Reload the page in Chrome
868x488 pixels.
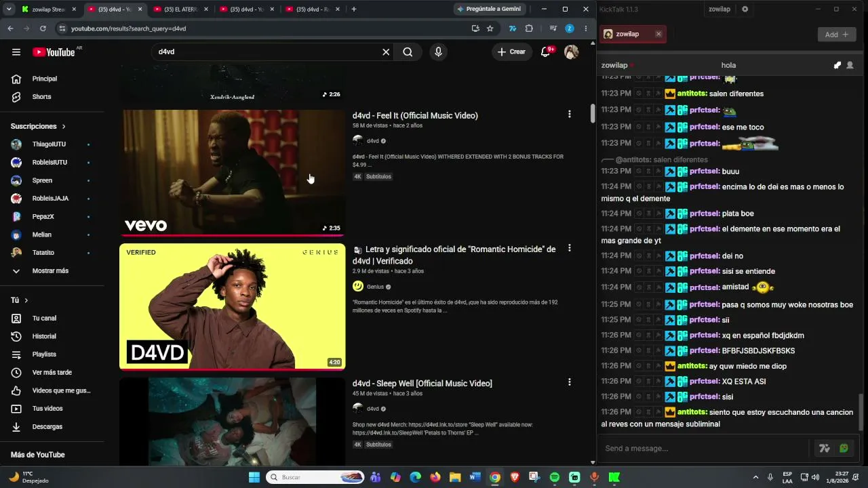click(x=43, y=28)
